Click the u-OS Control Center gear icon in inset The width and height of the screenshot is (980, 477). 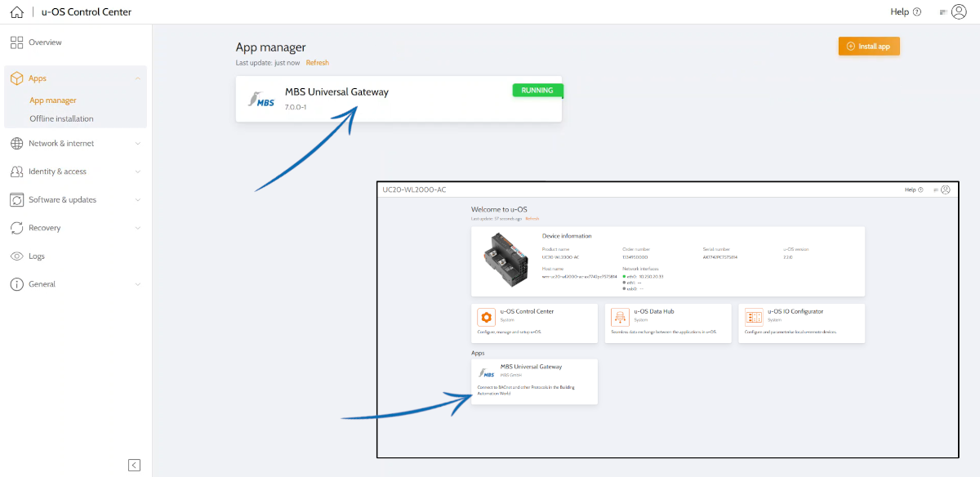[x=486, y=318]
